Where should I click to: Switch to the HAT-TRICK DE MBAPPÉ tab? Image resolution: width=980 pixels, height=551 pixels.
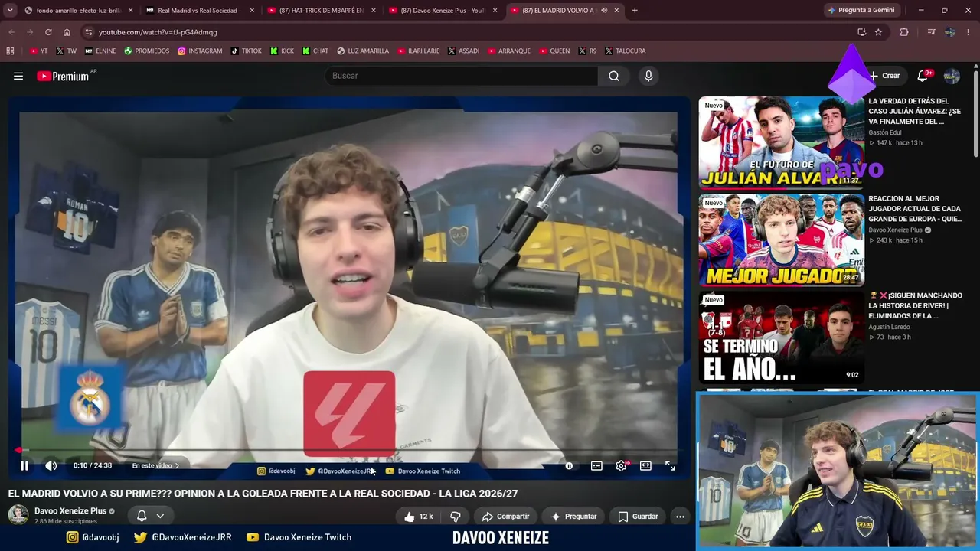(x=320, y=11)
